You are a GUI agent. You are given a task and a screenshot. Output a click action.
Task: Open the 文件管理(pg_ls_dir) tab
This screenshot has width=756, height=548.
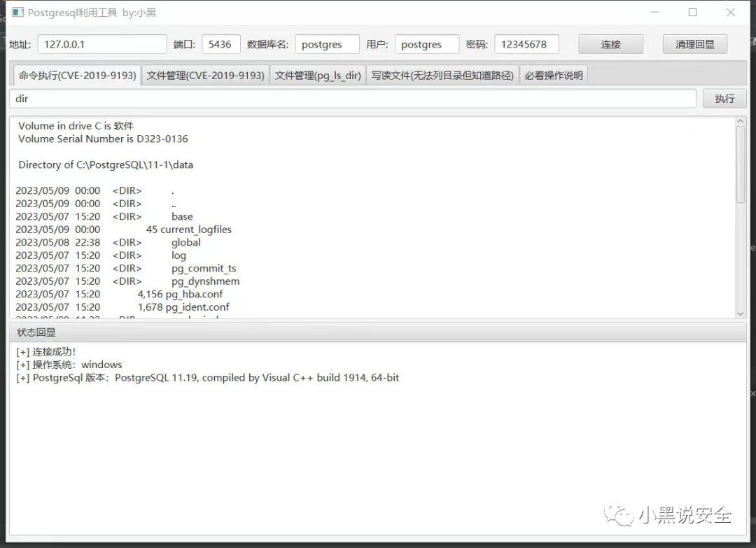point(318,75)
